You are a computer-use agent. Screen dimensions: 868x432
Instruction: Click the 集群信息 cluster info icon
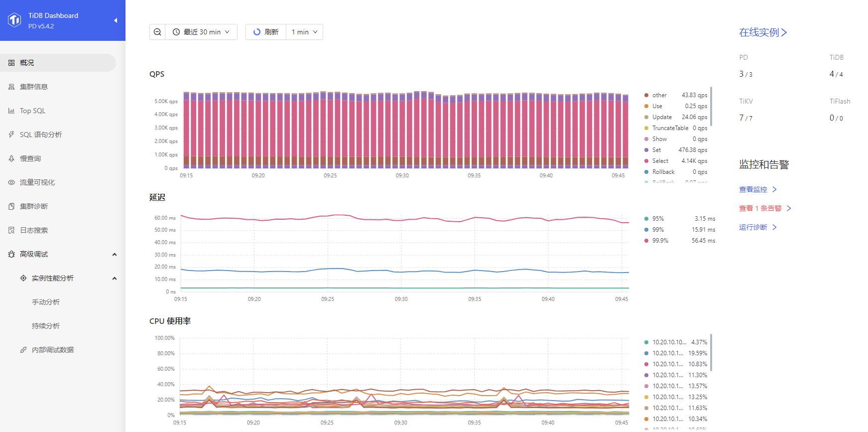pyautogui.click(x=11, y=87)
